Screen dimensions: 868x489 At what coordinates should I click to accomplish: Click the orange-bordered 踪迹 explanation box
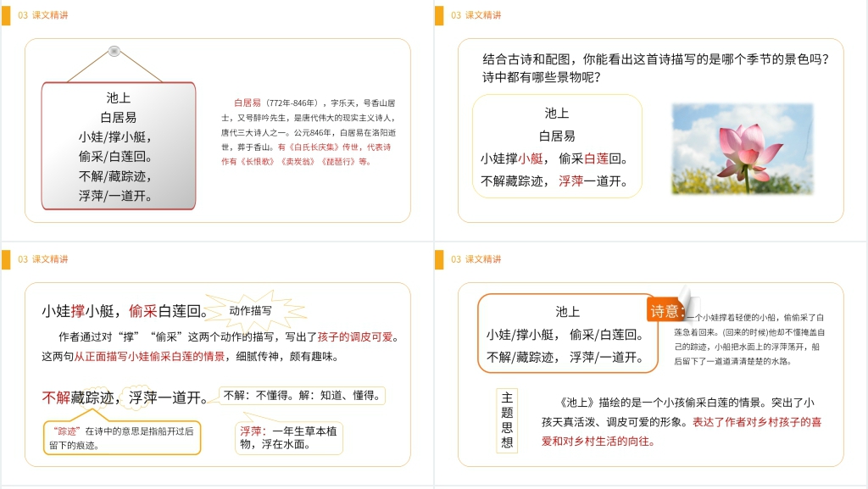coord(122,437)
